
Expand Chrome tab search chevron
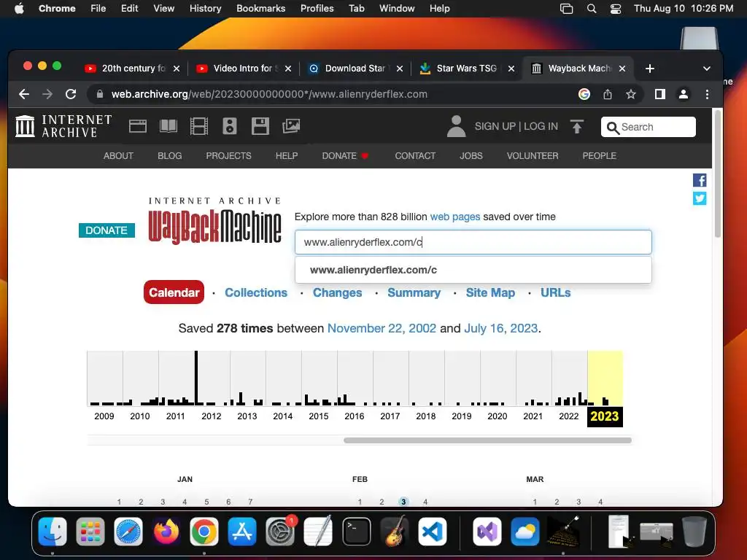coord(707,69)
